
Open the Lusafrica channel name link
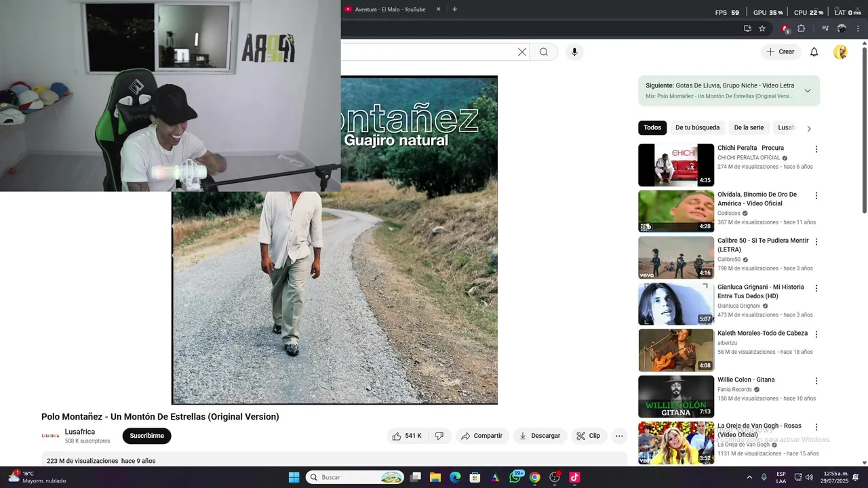(80, 432)
